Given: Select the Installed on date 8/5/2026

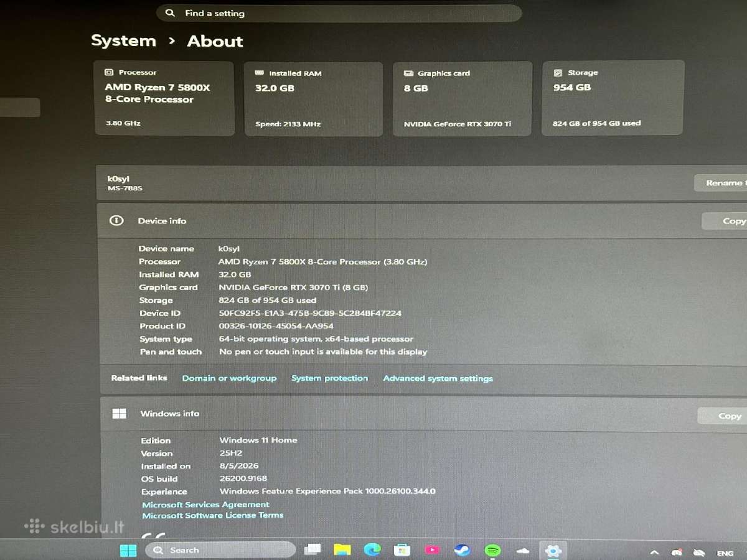Looking at the screenshot, I should click(239, 465).
